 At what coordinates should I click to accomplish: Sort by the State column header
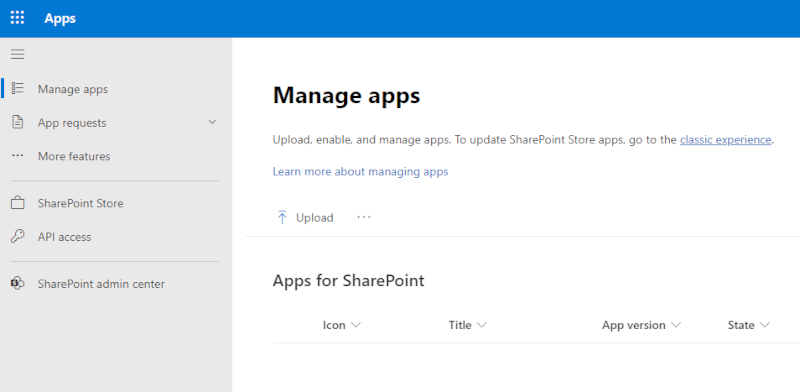(741, 325)
